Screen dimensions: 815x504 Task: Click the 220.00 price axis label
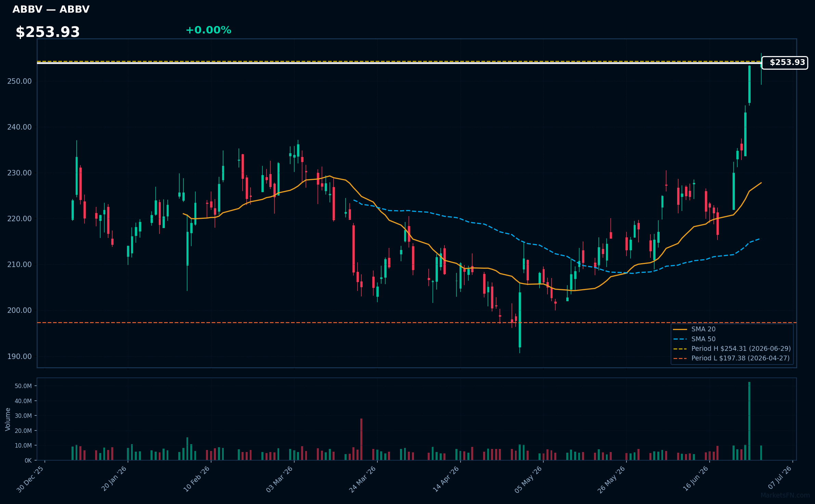[x=19, y=218]
